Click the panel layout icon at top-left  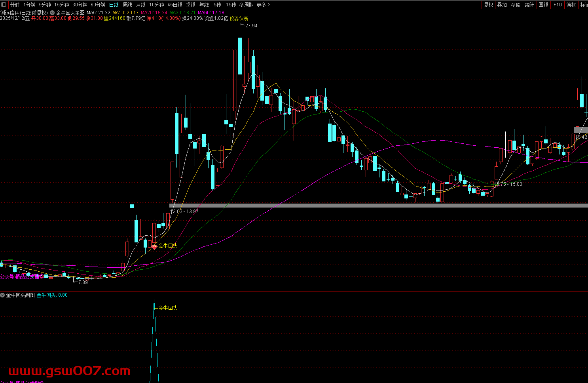(x=4, y=5)
